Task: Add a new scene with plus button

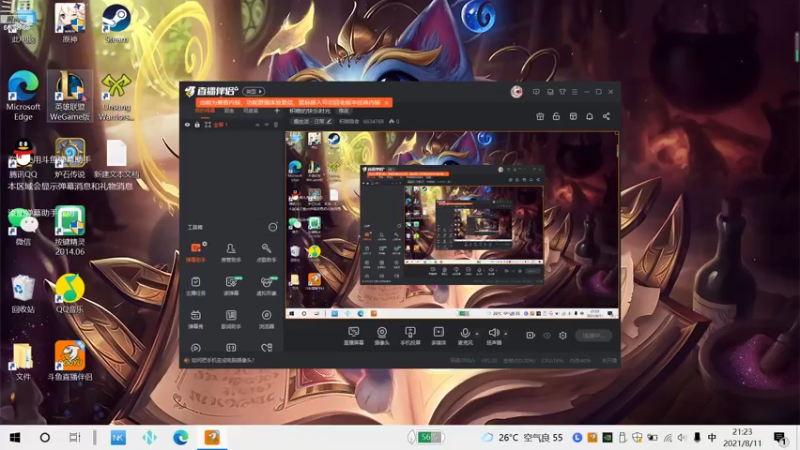Action: (277, 111)
